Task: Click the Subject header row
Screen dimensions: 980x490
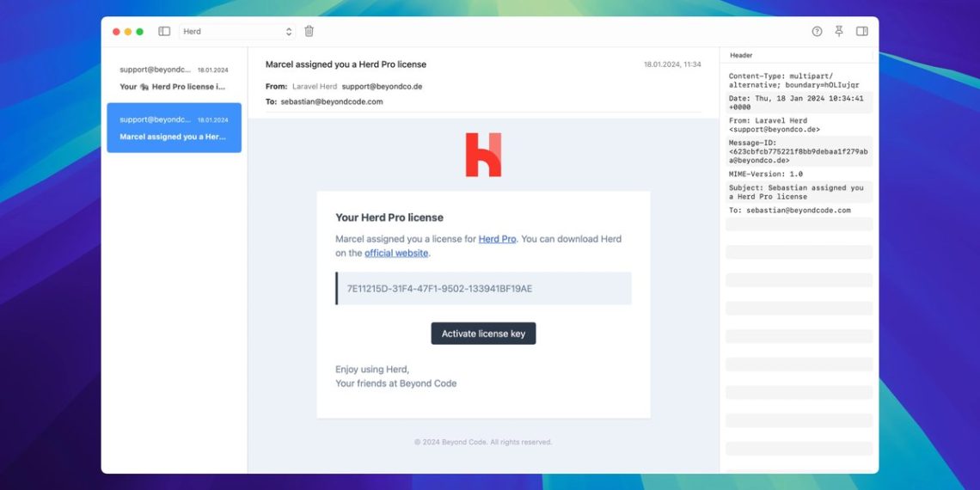Action: (798, 192)
